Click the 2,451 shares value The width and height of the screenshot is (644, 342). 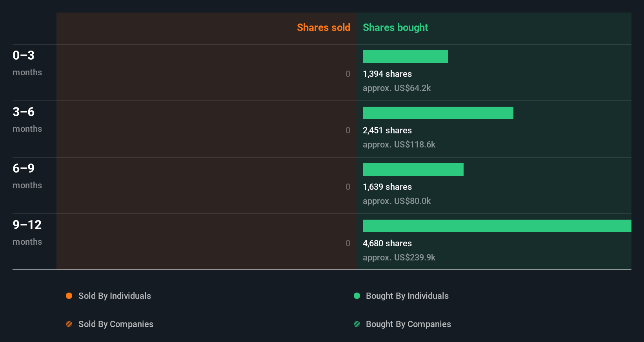pos(387,130)
